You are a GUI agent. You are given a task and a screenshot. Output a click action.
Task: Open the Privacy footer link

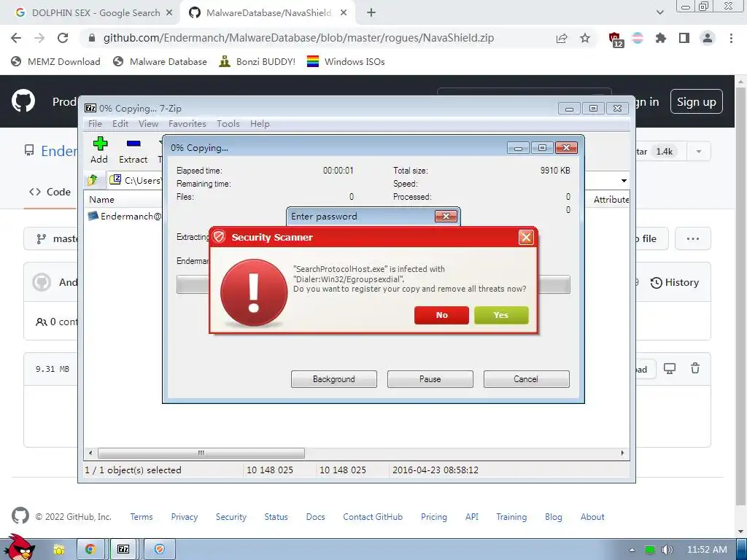(185, 517)
